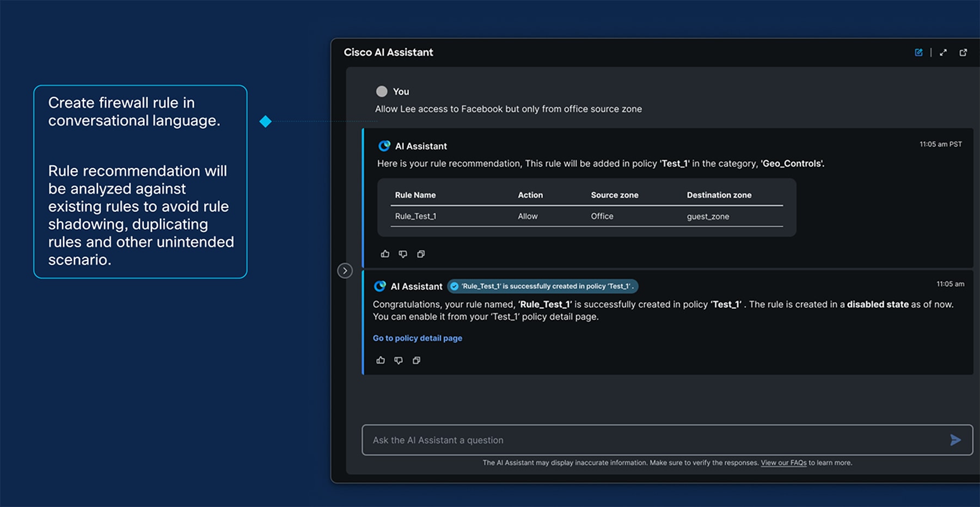Collapse the chat panel using the chevron
This screenshot has width=980, height=507.
[x=345, y=270]
